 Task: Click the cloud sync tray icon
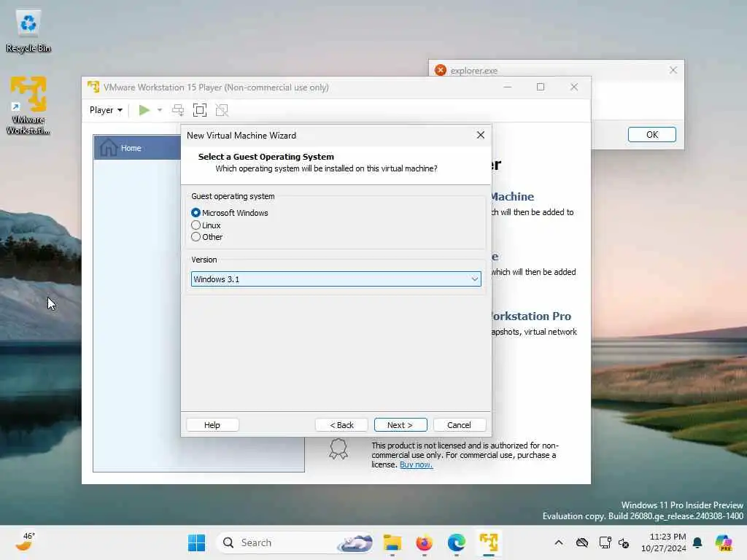[x=581, y=542]
